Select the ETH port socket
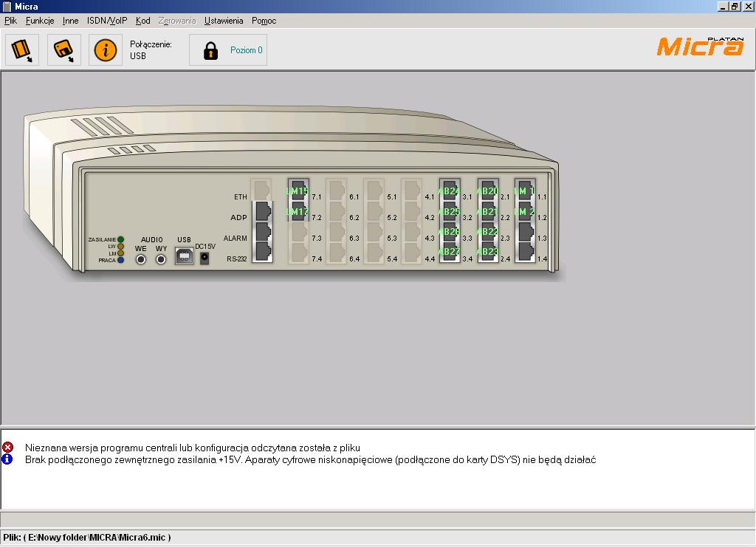This screenshot has width=756, height=548. (261, 190)
